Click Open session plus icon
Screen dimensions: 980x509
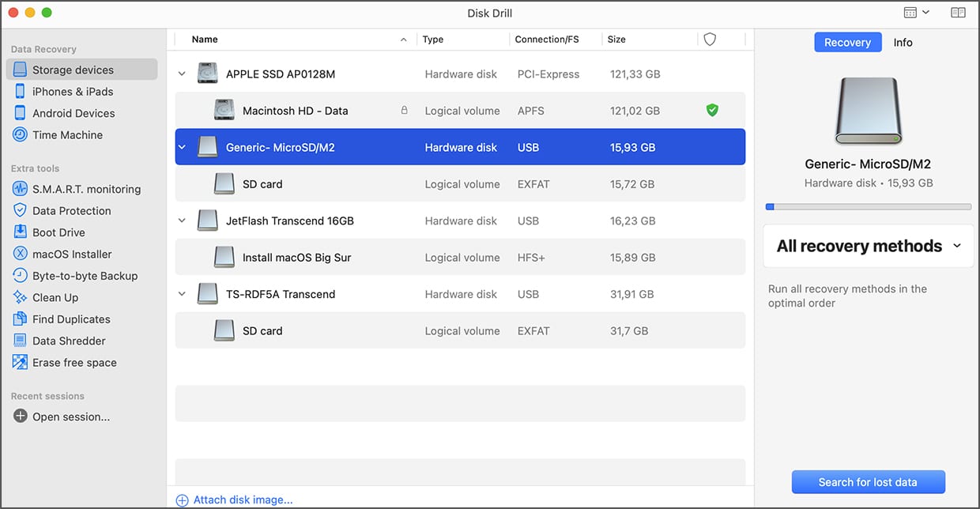tap(21, 417)
